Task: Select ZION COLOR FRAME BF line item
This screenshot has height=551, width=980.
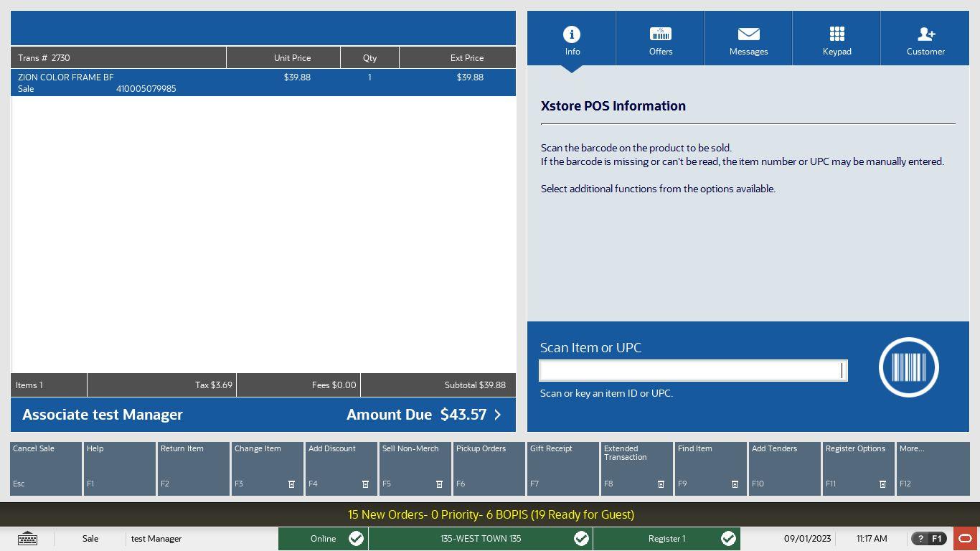Action: click(x=263, y=83)
